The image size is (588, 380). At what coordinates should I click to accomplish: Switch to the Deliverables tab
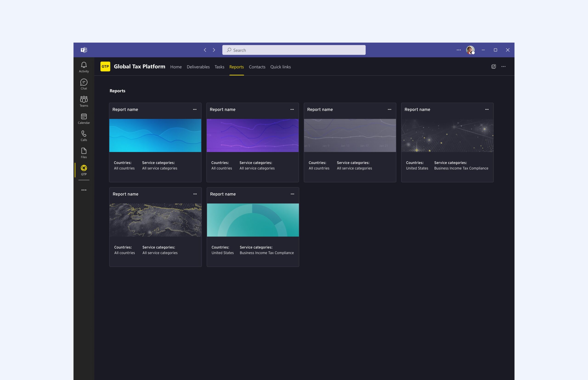(x=198, y=67)
